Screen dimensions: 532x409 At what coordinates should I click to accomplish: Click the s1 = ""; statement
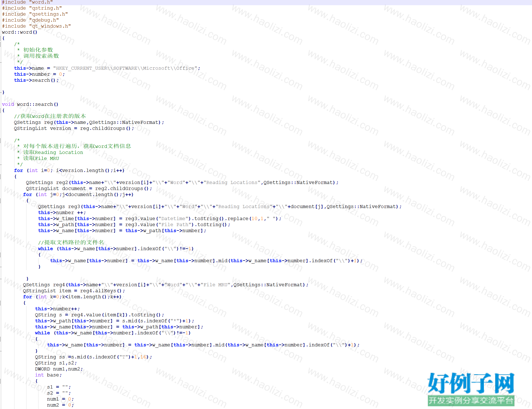59,387
